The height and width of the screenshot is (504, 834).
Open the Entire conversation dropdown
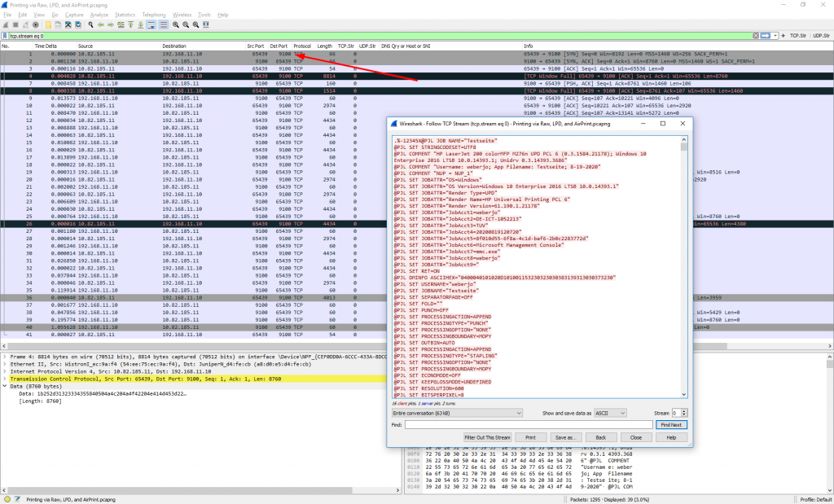click(456, 413)
